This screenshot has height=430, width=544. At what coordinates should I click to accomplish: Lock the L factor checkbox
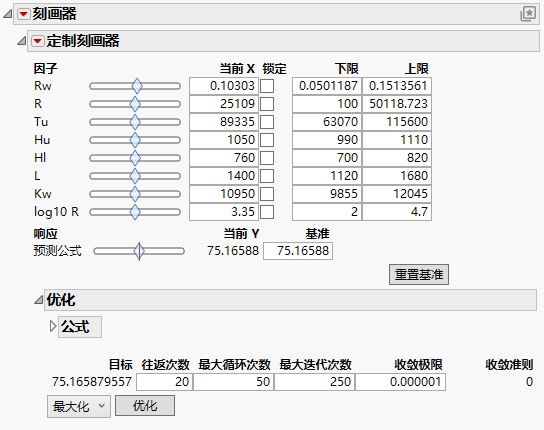[x=267, y=176]
